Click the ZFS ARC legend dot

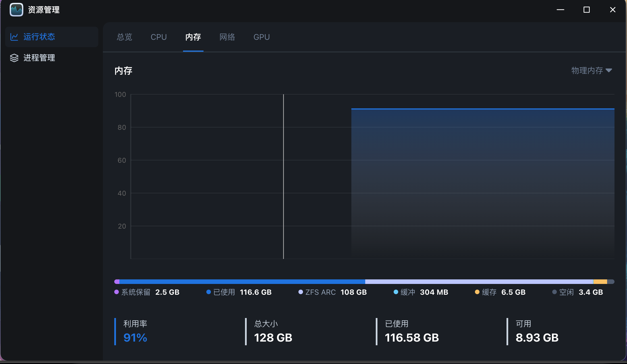(300, 292)
